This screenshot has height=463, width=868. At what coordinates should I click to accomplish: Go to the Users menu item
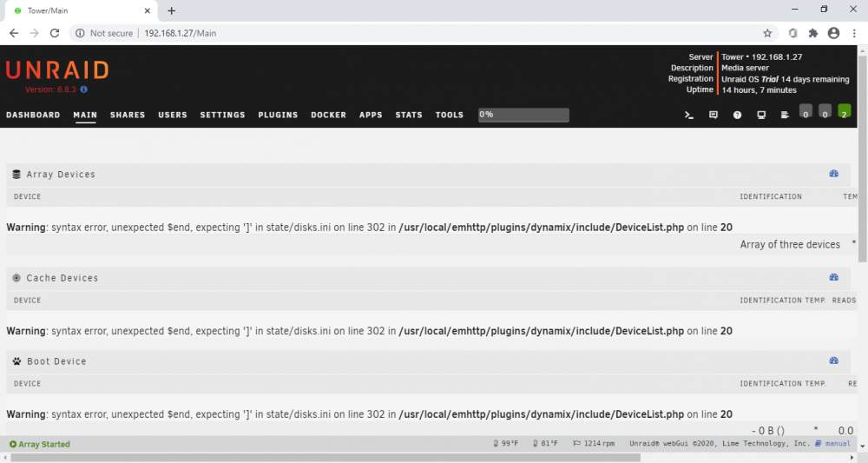173,116
